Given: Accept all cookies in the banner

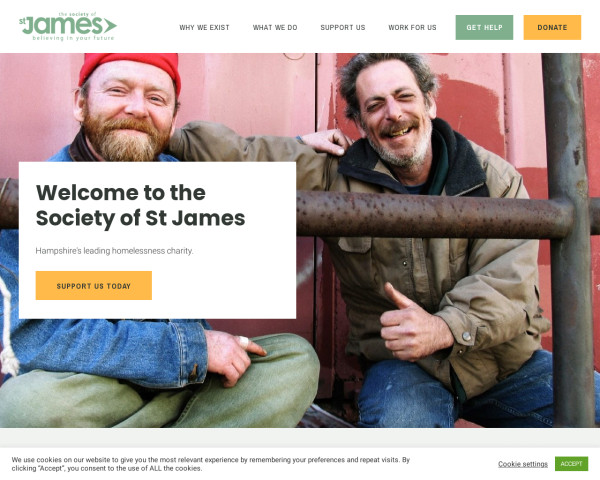Looking at the screenshot, I should pos(571,464).
